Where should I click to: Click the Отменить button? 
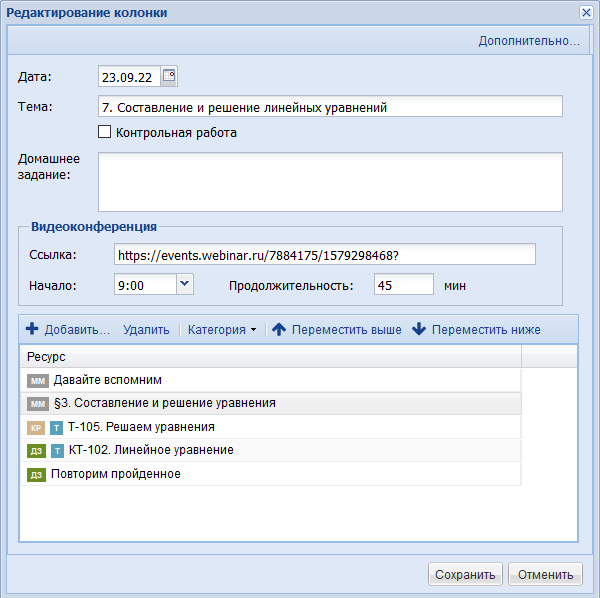545,574
